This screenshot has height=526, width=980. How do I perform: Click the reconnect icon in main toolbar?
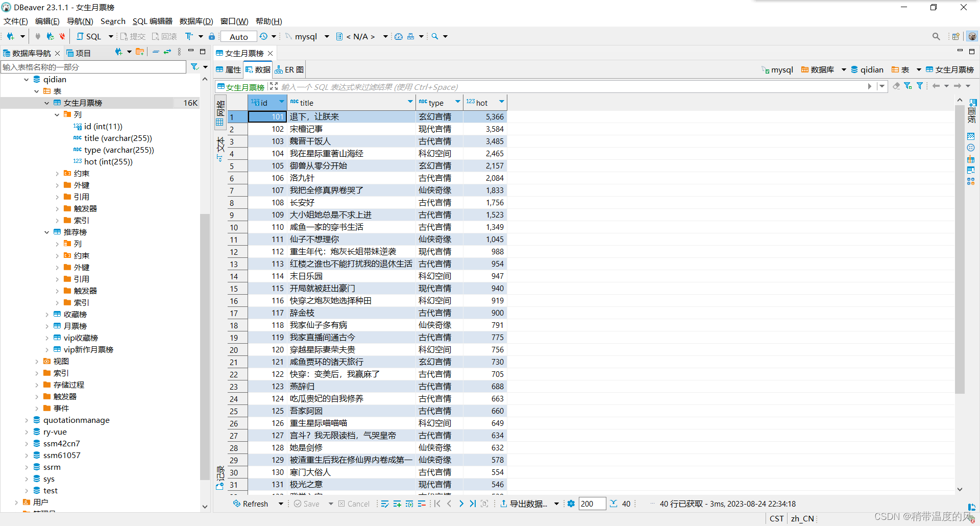click(50, 36)
